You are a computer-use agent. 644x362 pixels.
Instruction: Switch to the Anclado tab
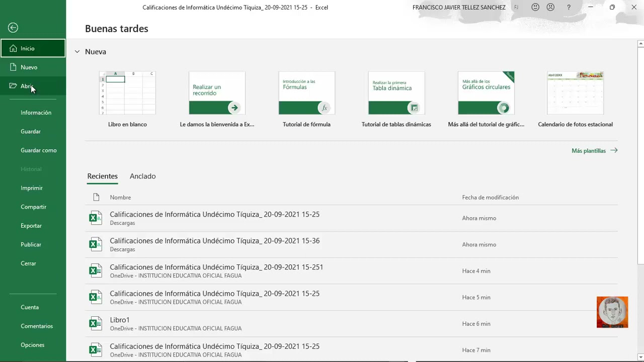click(142, 176)
